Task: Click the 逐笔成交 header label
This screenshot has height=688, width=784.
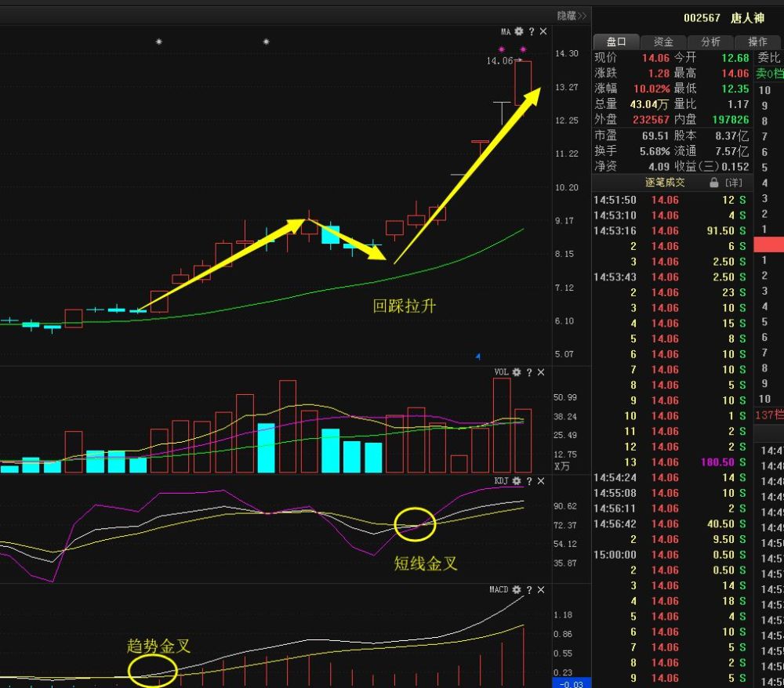Action: pyautogui.click(x=665, y=183)
